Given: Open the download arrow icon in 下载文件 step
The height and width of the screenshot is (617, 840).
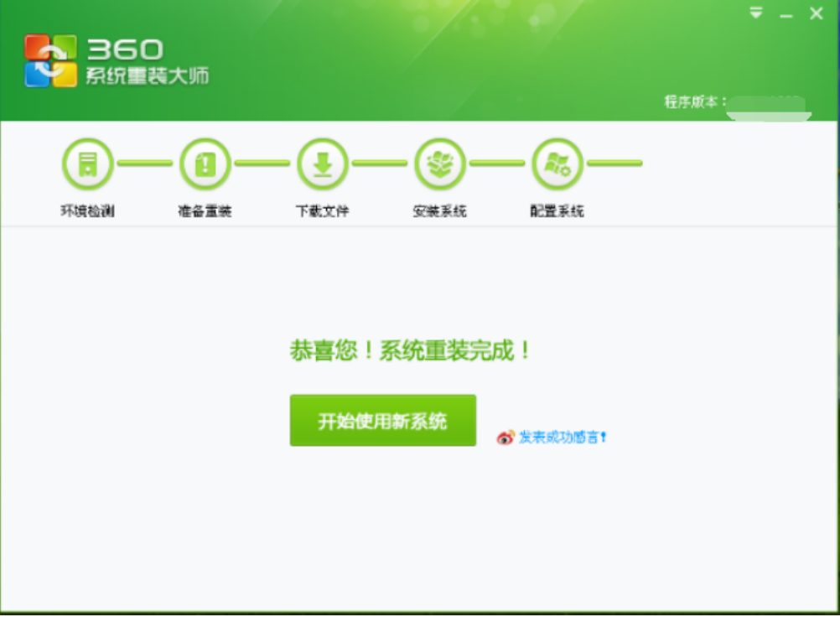Looking at the screenshot, I should (323, 164).
